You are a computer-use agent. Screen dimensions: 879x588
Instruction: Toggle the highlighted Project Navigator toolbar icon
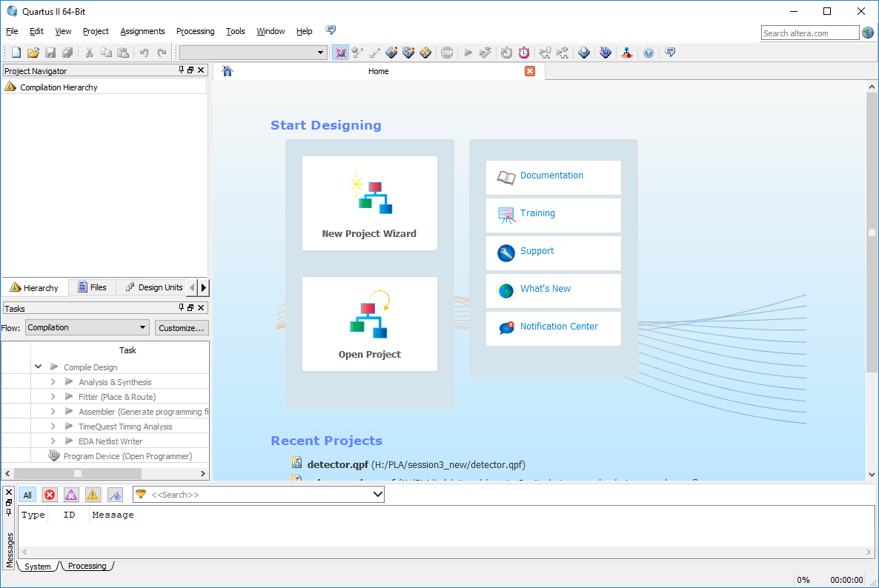point(340,53)
